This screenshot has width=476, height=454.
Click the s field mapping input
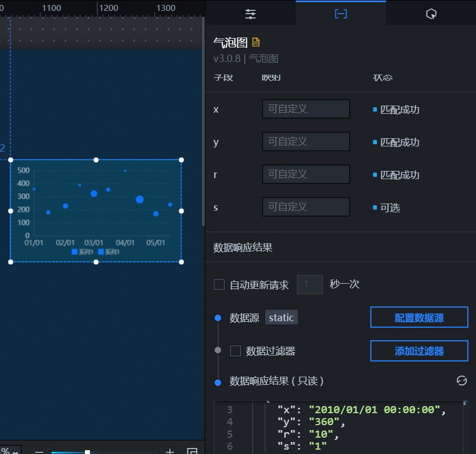pyautogui.click(x=306, y=207)
